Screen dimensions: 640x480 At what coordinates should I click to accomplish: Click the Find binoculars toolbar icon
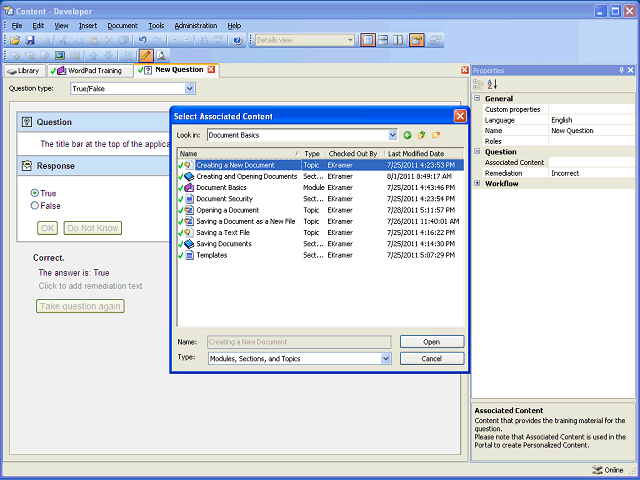204,40
